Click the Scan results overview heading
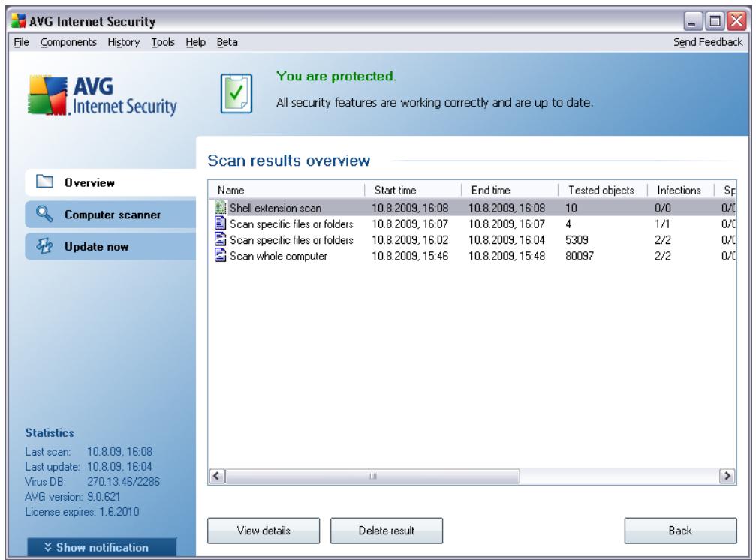The image size is (756, 560). click(289, 161)
